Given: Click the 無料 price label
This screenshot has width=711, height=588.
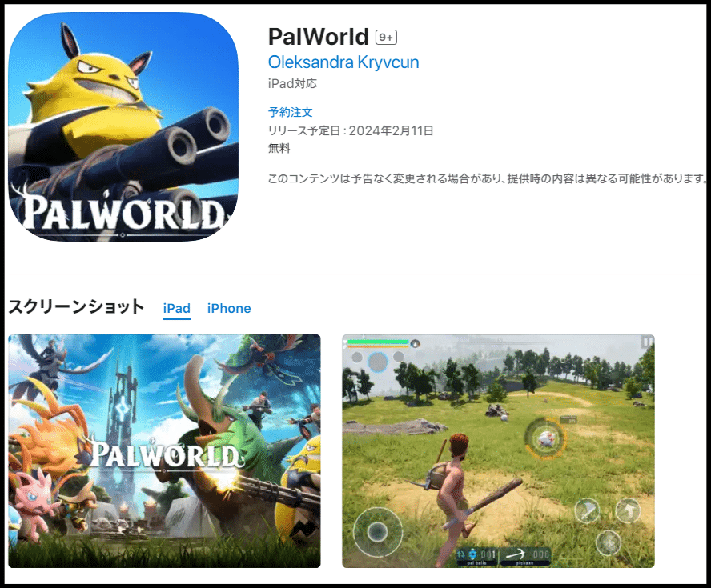Looking at the screenshot, I should (x=279, y=148).
